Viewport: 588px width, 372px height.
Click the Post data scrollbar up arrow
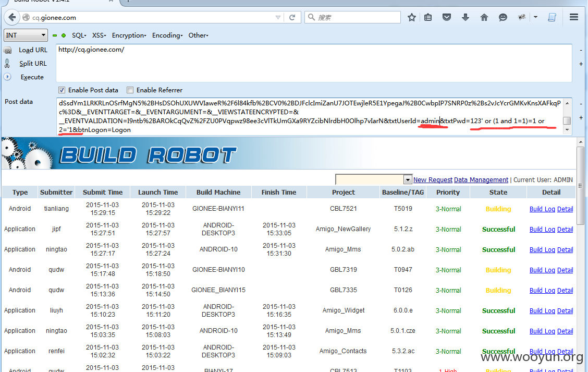click(x=567, y=103)
